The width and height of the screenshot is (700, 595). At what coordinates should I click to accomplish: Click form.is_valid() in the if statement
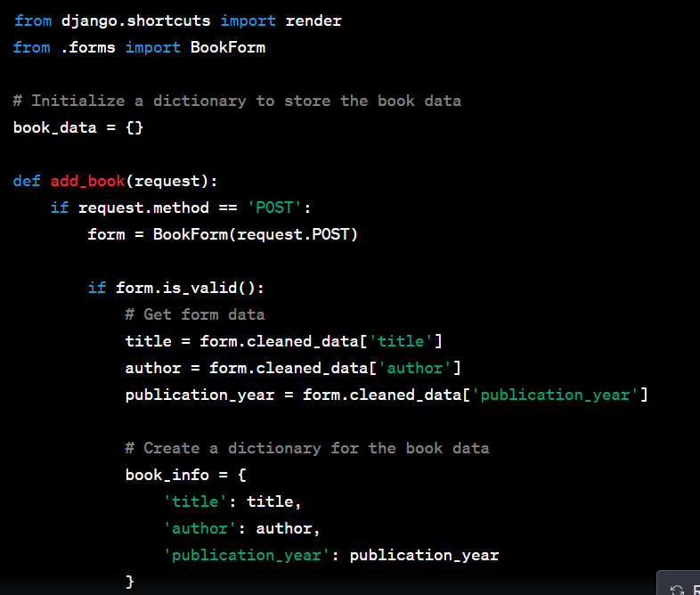tap(190, 288)
